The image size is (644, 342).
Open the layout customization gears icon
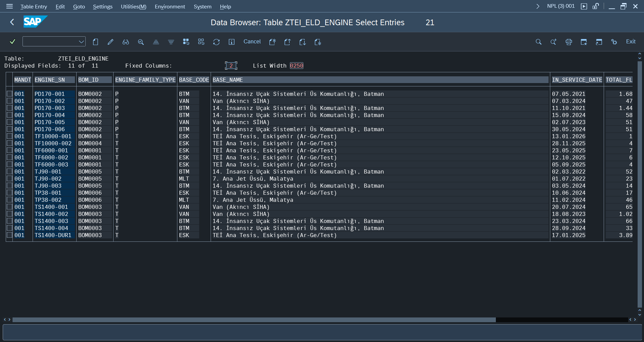pos(614,42)
